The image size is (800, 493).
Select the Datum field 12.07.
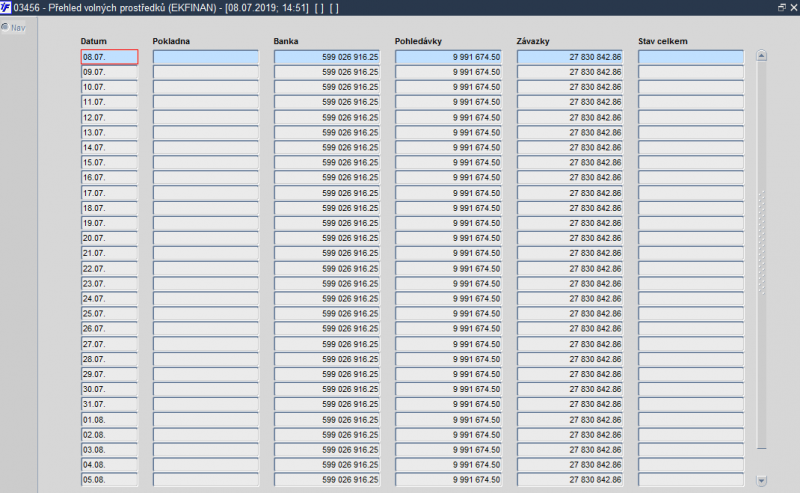point(109,117)
